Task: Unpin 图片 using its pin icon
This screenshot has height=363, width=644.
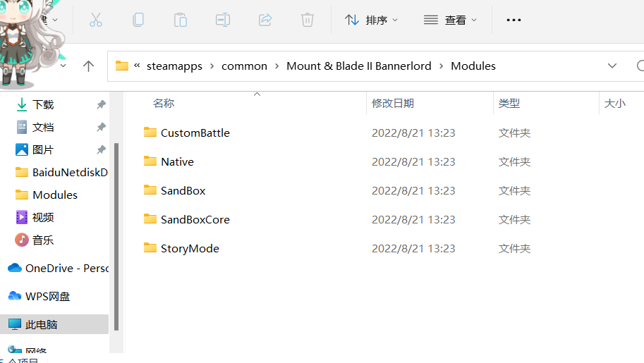Action: [x=101, y=150]
